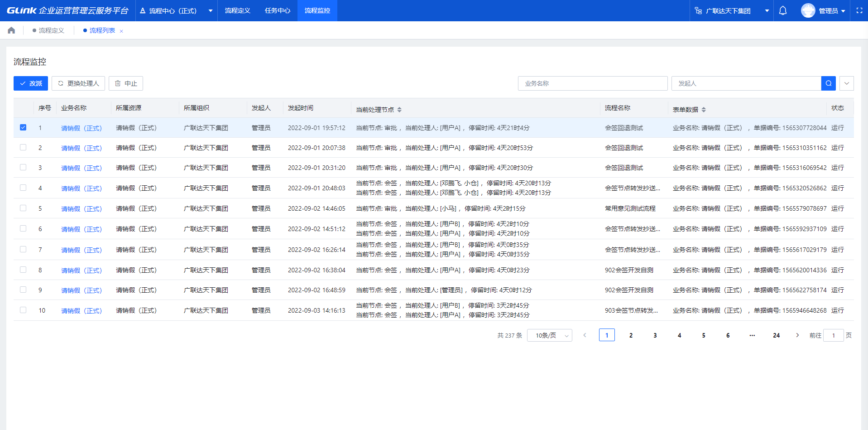This screenshot has height=430, width=868.
Task: Focus the 业务名称 search field
Action: tap(593, 83)
